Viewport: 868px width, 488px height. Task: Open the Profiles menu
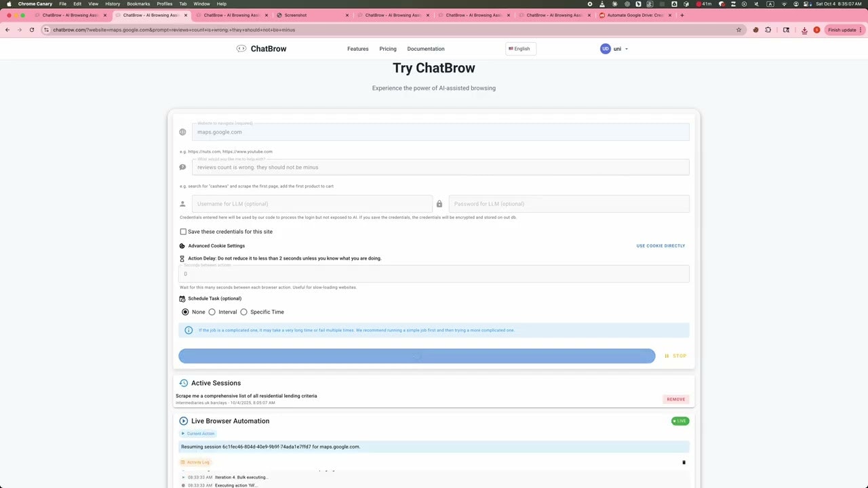click(164, 4)
